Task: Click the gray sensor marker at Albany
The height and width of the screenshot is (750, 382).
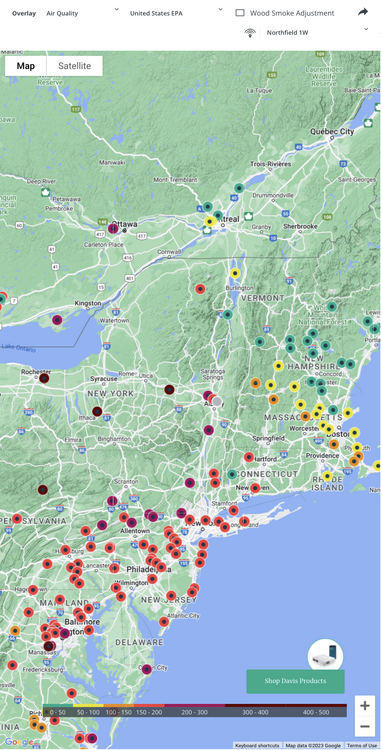Action: [x=217, y=401]
